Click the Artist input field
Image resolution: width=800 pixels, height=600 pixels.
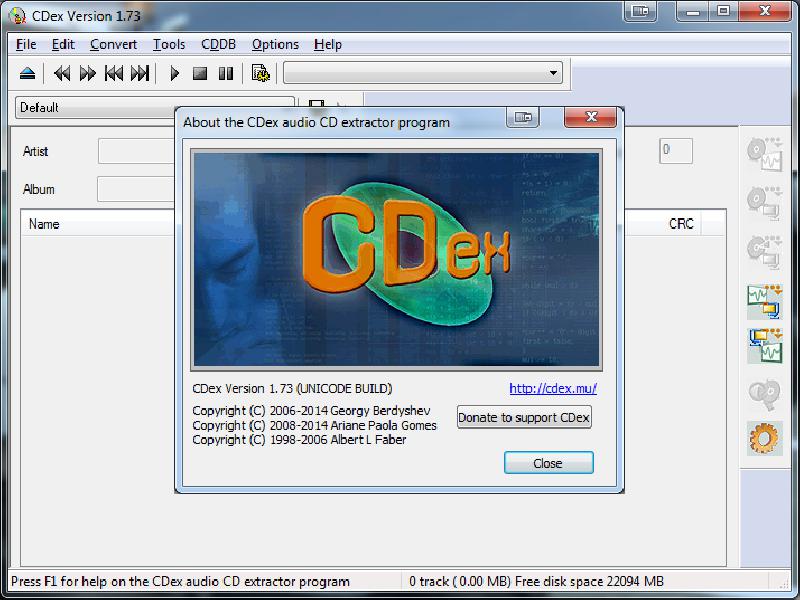(136, 151)
